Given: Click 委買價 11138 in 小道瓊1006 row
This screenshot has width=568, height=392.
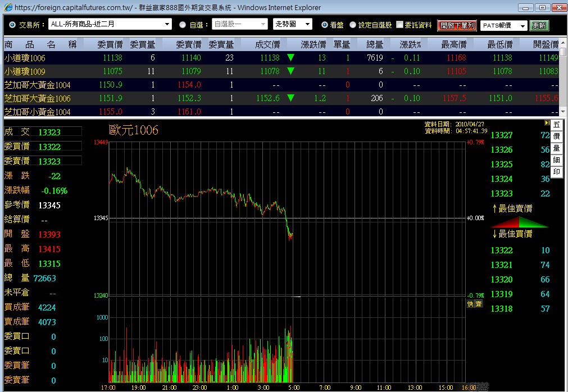Looking at the screenshot, I should 112,57.
